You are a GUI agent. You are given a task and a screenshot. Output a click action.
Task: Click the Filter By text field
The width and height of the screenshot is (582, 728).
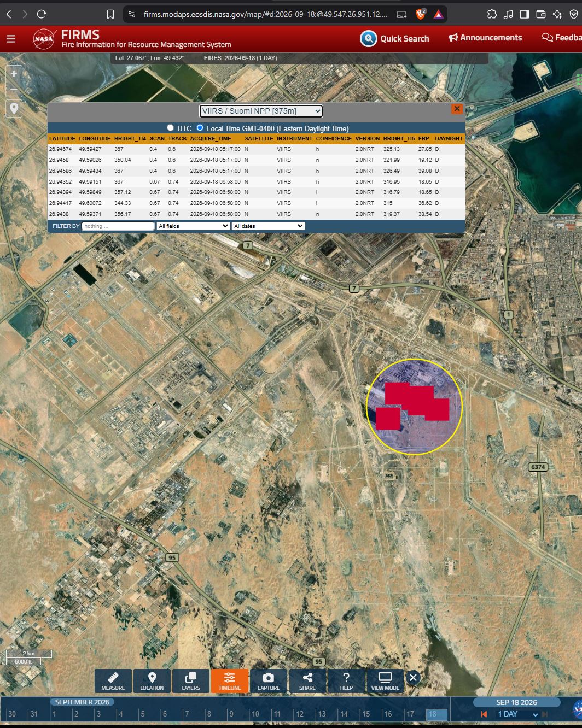[x=118, y=226]
